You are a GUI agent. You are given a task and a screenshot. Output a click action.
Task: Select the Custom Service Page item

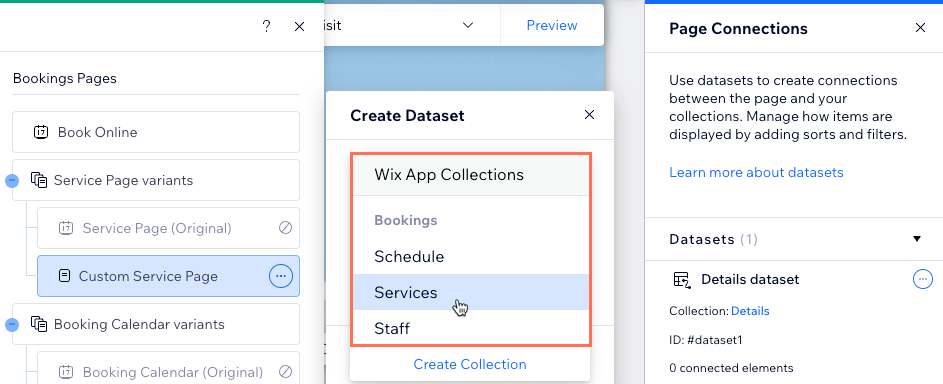pos(168,276)
